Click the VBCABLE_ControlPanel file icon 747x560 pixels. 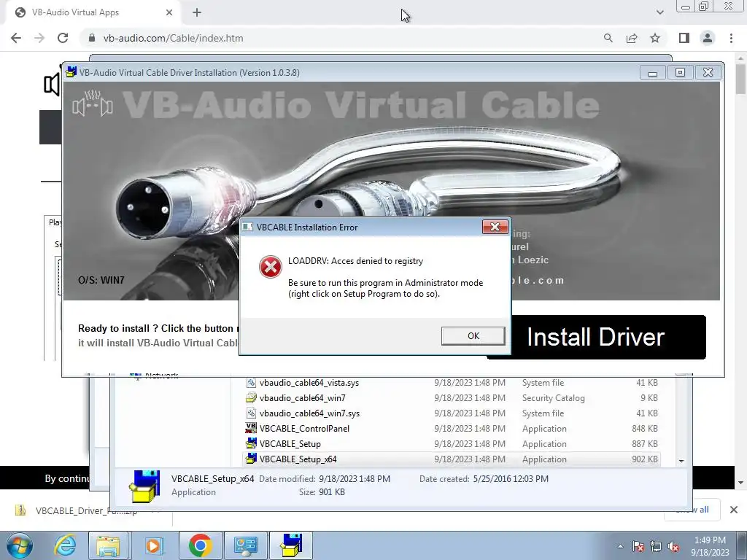point(251,428)
